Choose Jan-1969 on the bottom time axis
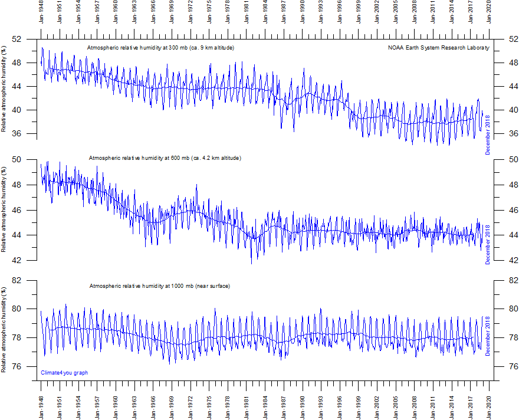 [x=172, y=404]
